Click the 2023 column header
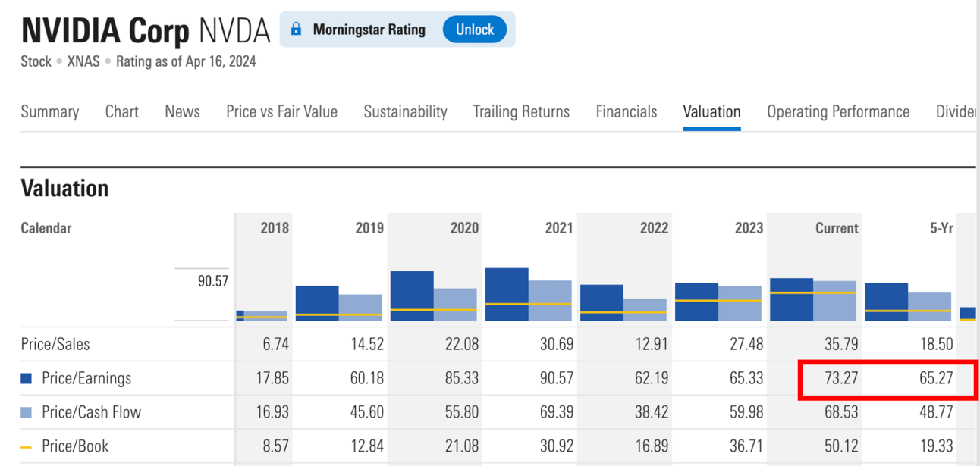 749,228
